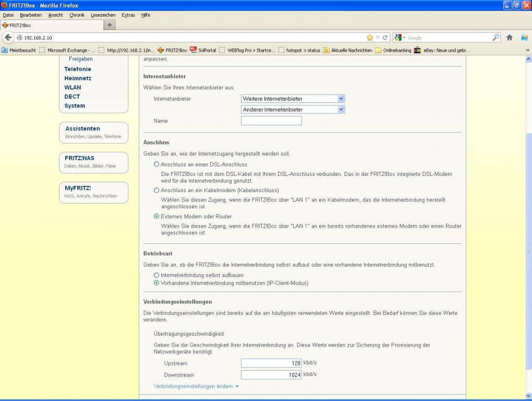Open the Meistbesucht bookmark
Screen dimensions: 532x401
19,50
